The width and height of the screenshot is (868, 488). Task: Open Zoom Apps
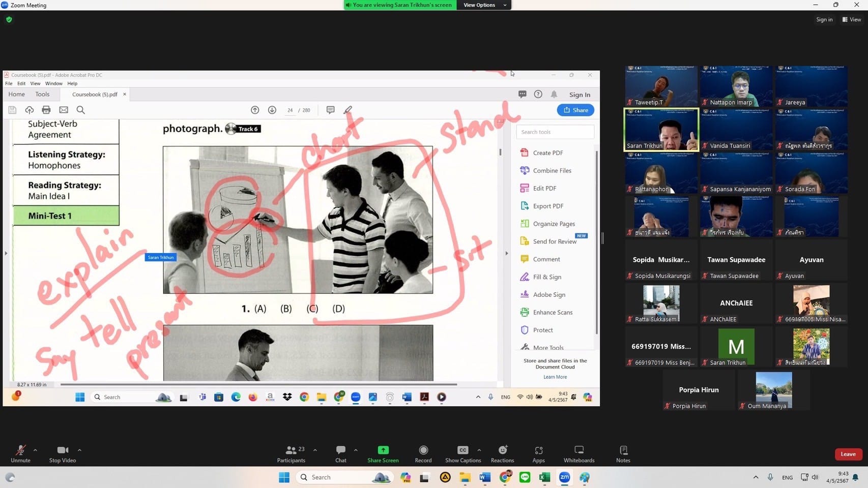pyautogui.click(x=538, y=453)
